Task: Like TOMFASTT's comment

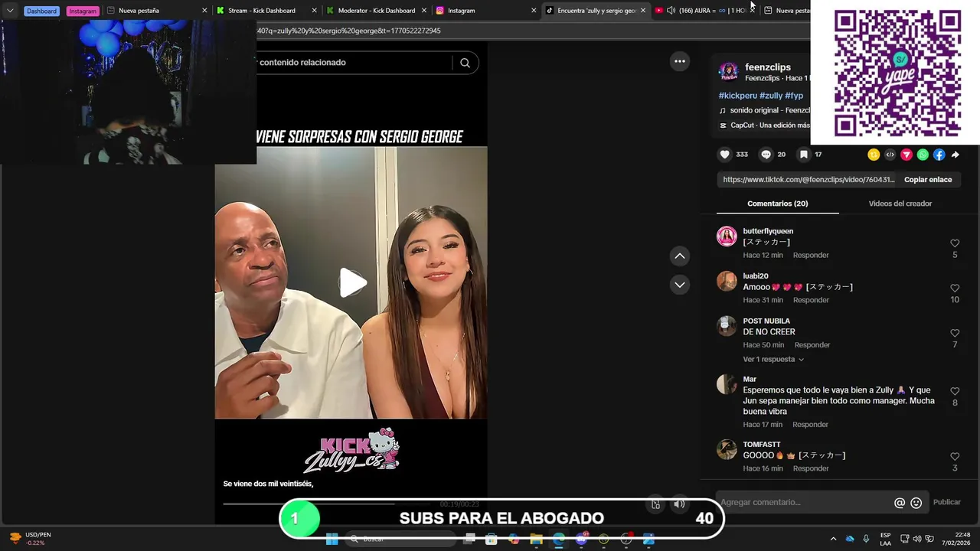Action: [955, 457]
